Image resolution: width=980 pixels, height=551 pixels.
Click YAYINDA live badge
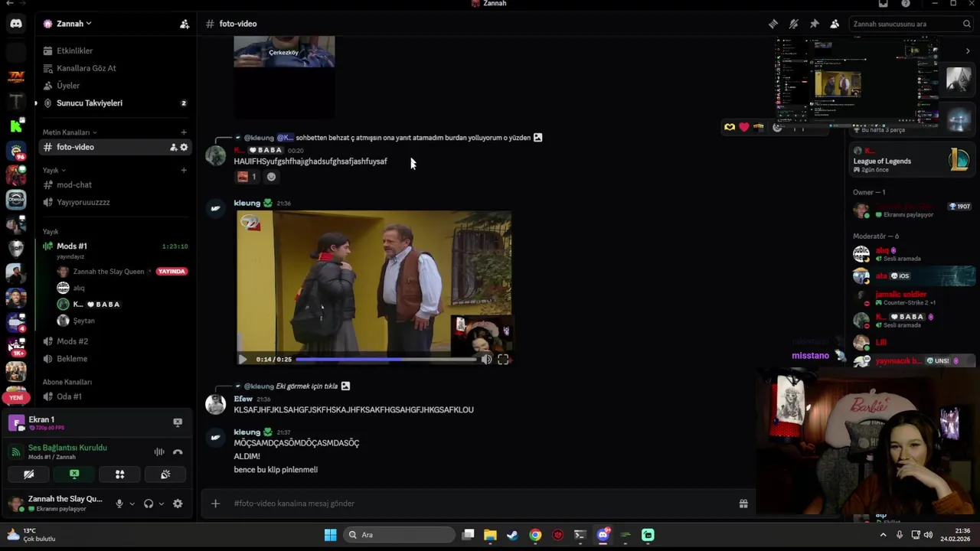[x=171, y=272]
